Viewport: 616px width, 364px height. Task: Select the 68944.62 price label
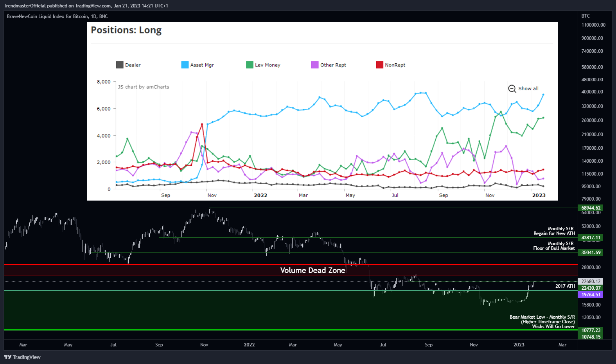coord(591,208)
